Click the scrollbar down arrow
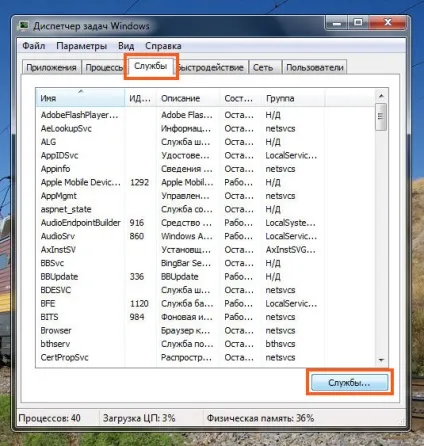The width and height of the screenshot is (424, 446). point(381,360)
